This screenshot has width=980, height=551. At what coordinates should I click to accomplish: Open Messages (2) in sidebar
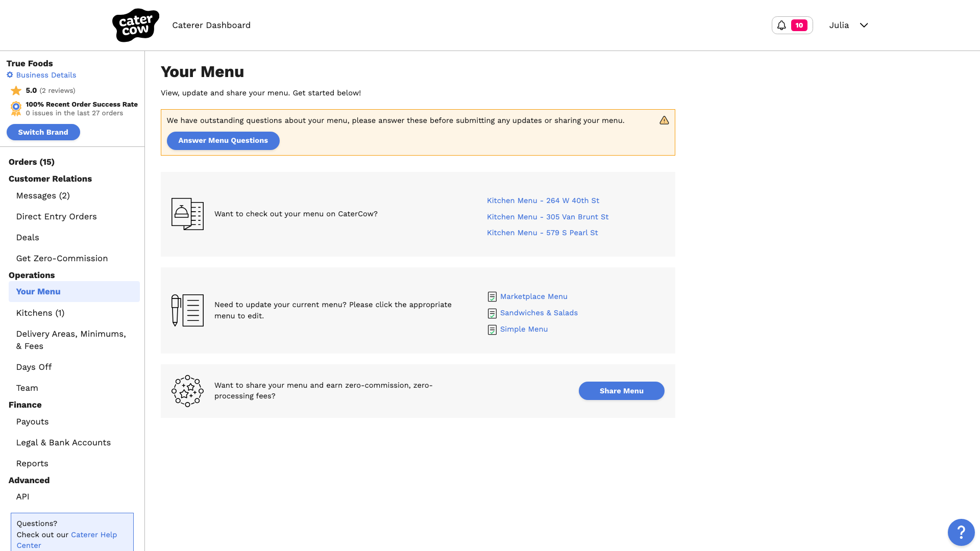point(43,195)
